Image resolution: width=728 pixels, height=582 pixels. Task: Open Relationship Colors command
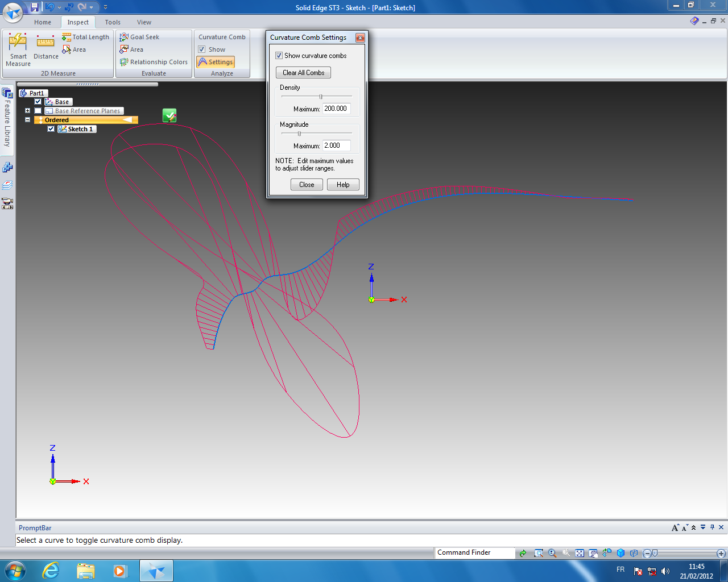click(154, 62)
